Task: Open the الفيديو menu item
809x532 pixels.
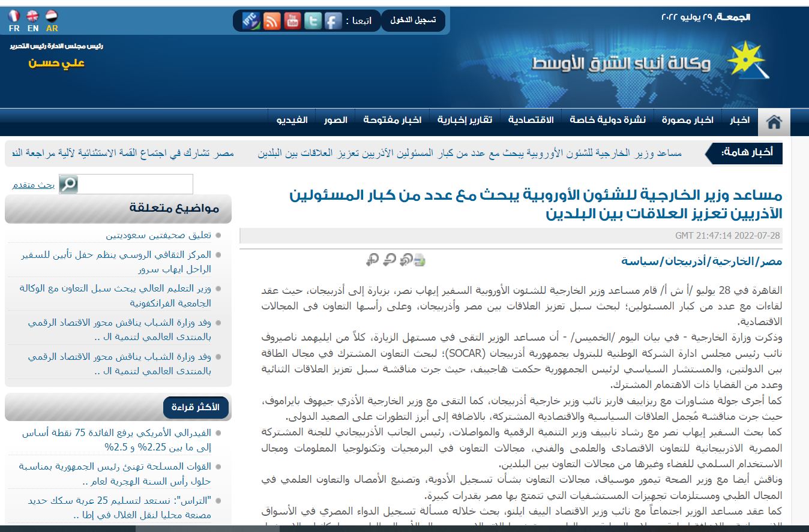Action: tap(292, 120)
